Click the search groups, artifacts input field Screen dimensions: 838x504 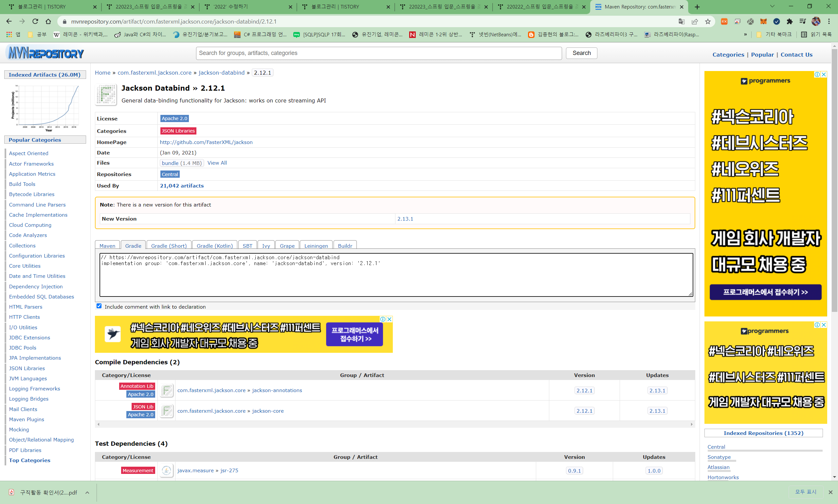pyautogui.click(x=378, y=53)
